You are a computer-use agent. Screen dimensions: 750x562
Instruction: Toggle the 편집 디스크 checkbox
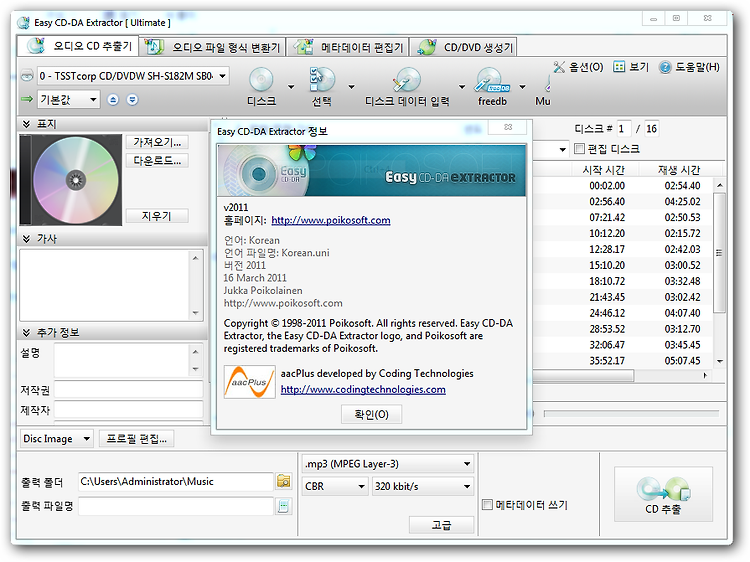(579, 149)
